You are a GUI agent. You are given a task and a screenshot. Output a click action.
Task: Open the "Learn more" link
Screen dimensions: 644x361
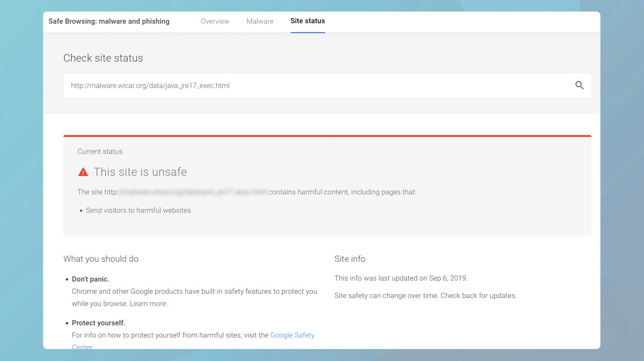[x=148, y=303]
